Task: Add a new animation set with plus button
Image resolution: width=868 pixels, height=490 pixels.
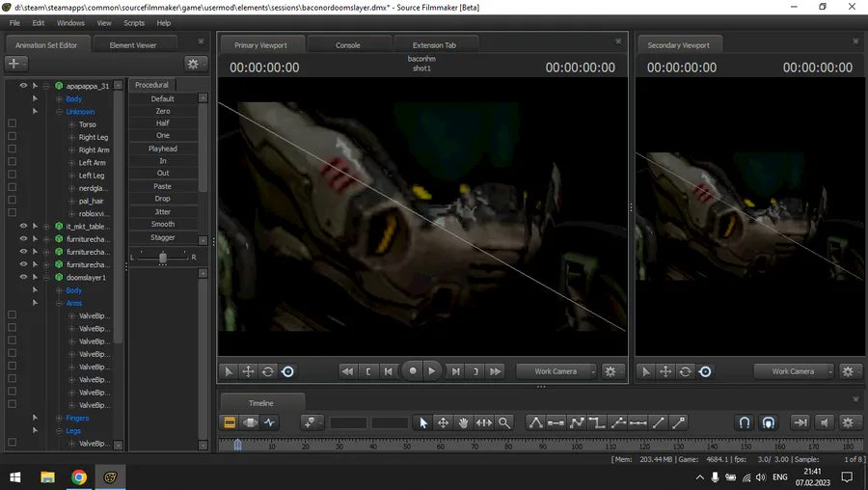Action: click(x=14, y=64)
